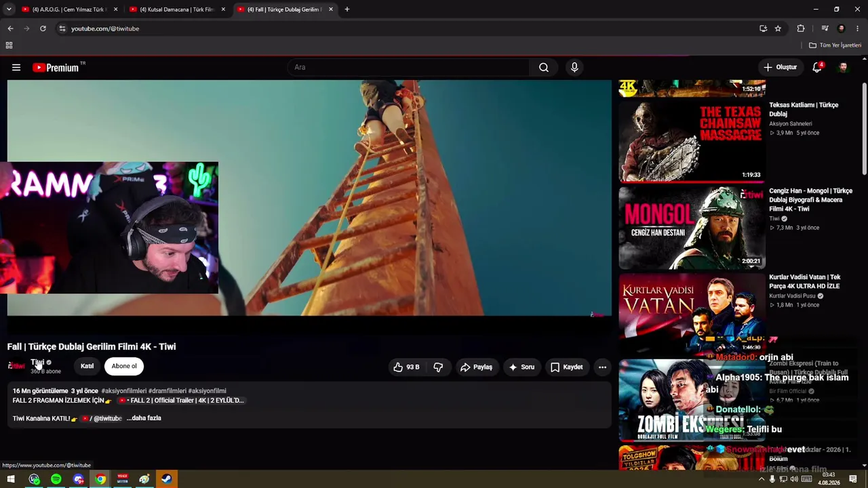Open a new browser tab

click(347, 9)
